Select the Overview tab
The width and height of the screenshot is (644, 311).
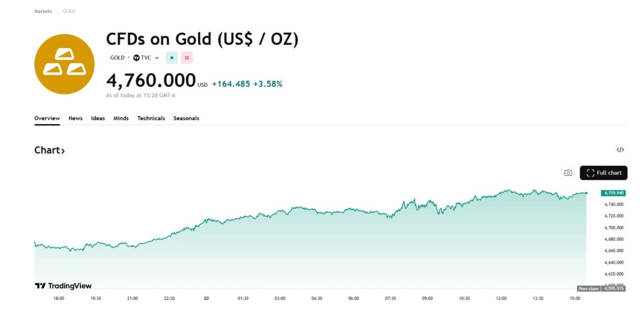tap(47, 118)
